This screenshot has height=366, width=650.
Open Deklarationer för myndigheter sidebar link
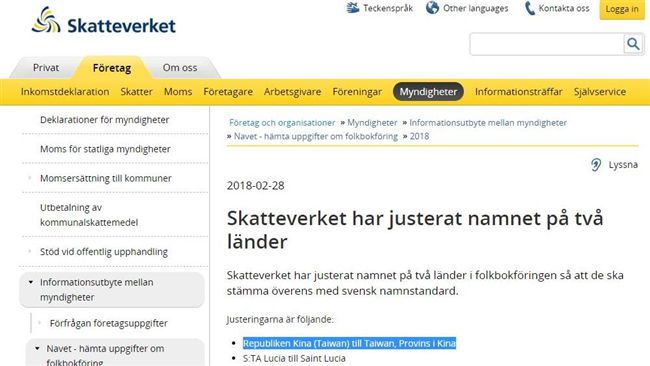[x=104, y=120]
